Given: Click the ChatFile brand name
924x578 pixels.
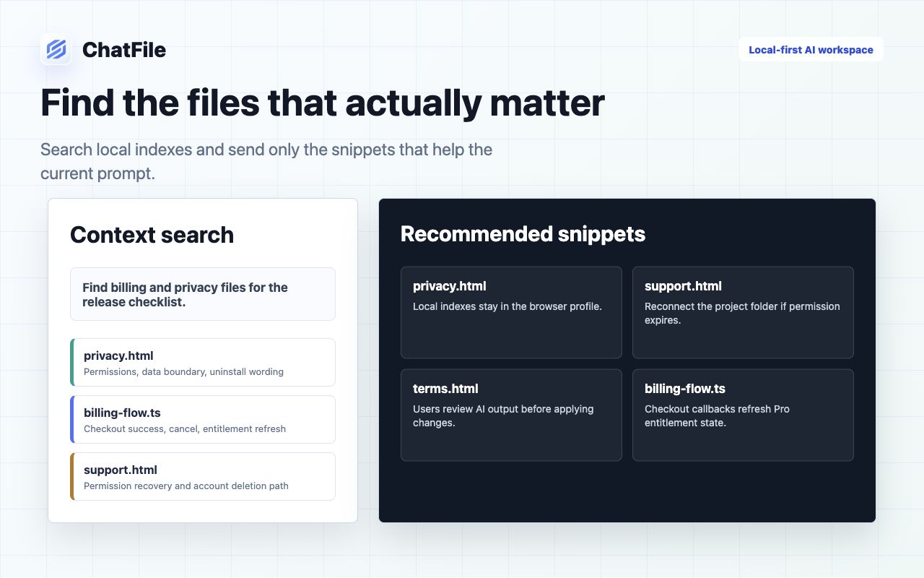Looking at the screenshot, I should pos(124,50).
